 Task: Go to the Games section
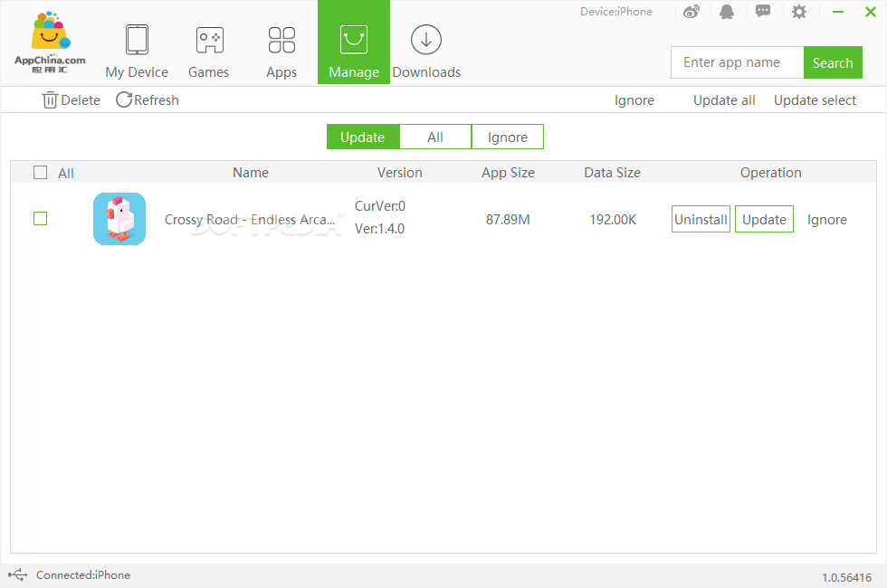(209, 52)
